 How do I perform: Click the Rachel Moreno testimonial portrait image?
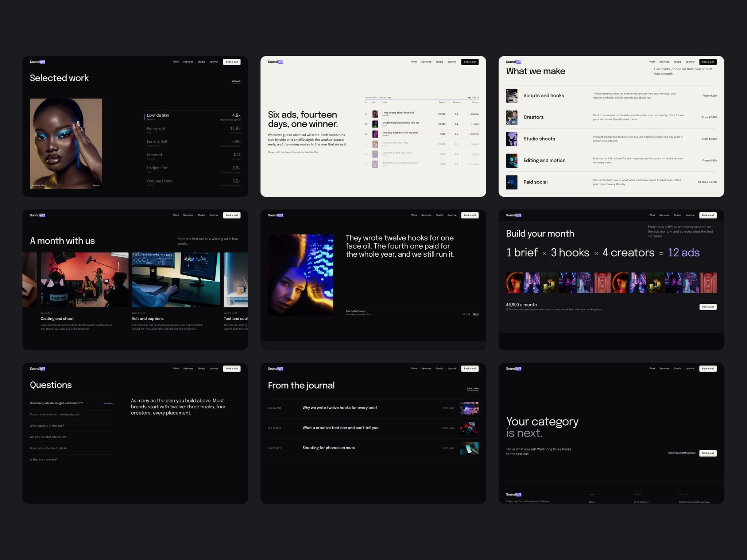point(301,275)
